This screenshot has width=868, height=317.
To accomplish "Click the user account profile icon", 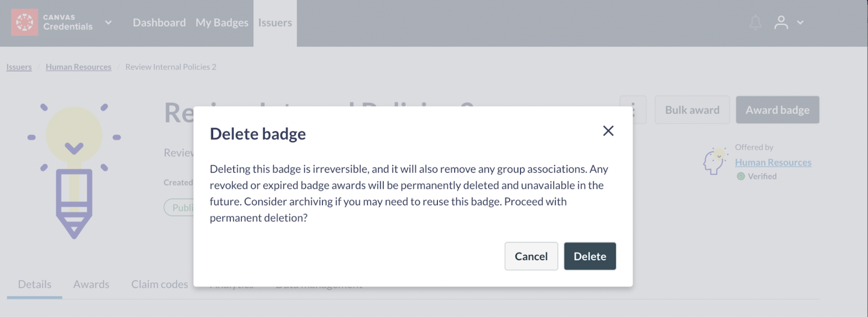I will click(781, 22).
